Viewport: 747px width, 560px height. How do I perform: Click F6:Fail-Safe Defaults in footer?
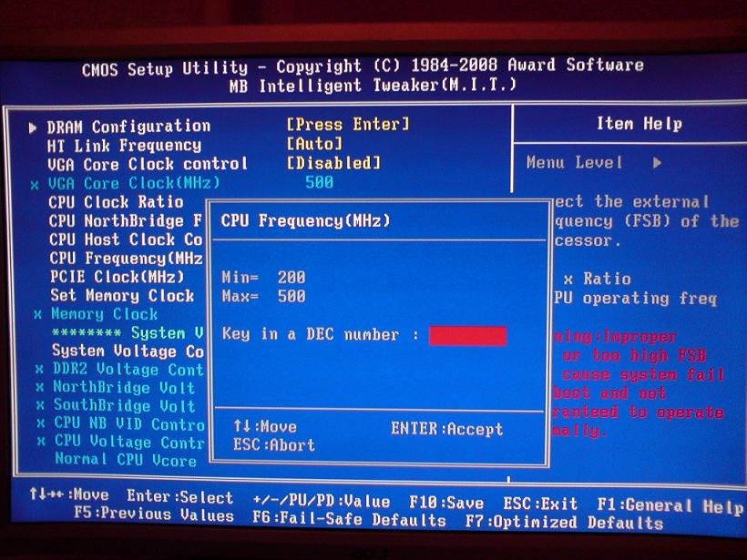click(x=349, y=518)
